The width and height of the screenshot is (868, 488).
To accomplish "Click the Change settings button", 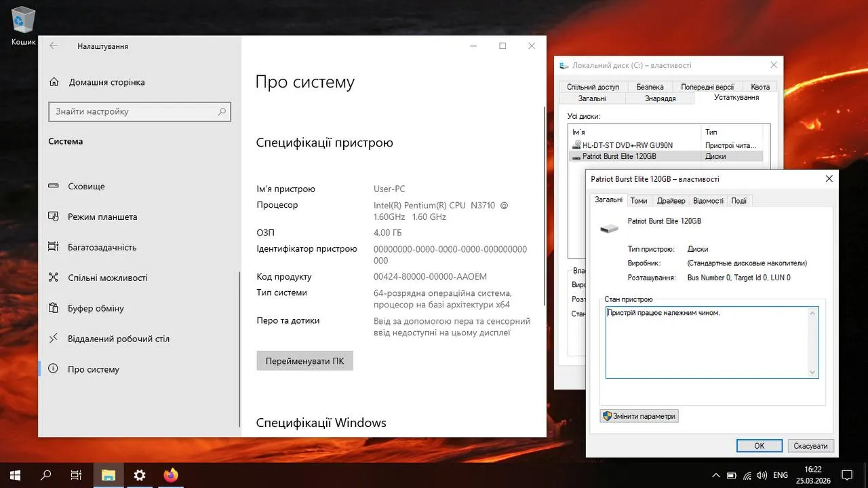I will pyautogui.click(x=639, y=416).
